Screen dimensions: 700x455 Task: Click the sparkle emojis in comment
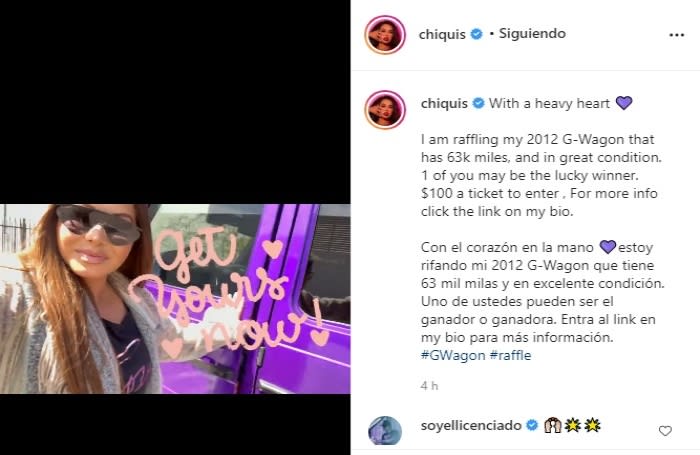pos(583,425)
